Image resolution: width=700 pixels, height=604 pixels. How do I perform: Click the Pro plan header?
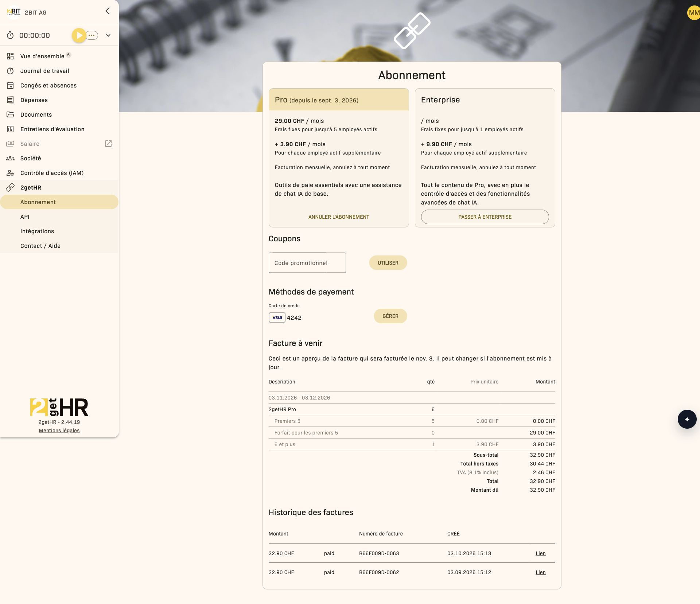pyautogui.click(x=339, y=100)
